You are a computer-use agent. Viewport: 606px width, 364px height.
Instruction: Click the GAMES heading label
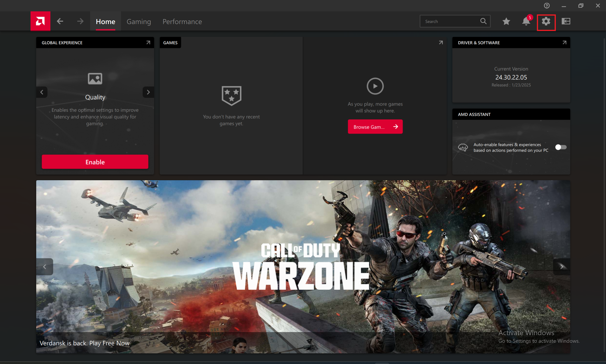170,43
